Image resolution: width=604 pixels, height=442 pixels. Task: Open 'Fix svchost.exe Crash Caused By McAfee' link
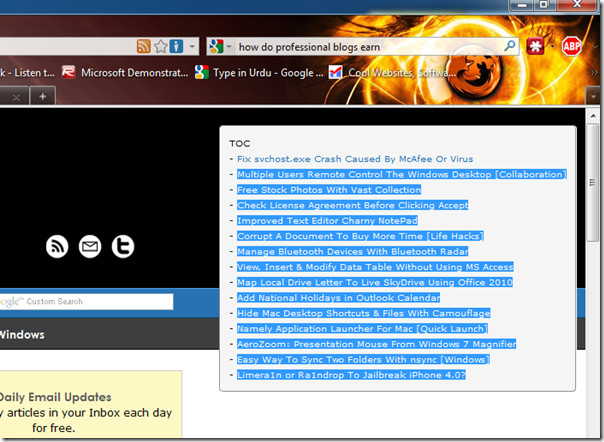click(x=354, y=159)
